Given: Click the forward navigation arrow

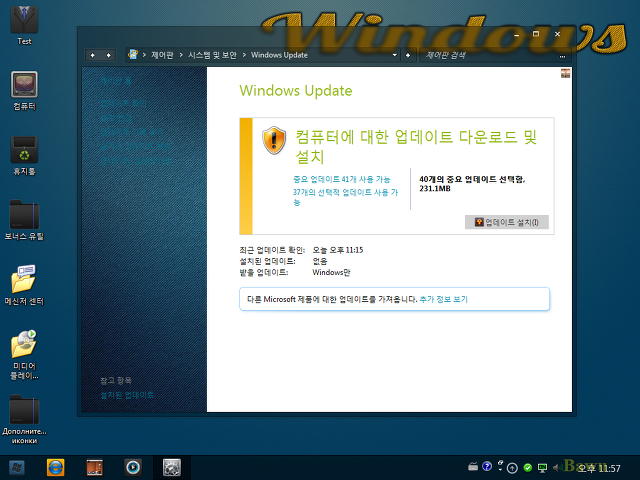Looking at the screenshot, I should [108, 55].
